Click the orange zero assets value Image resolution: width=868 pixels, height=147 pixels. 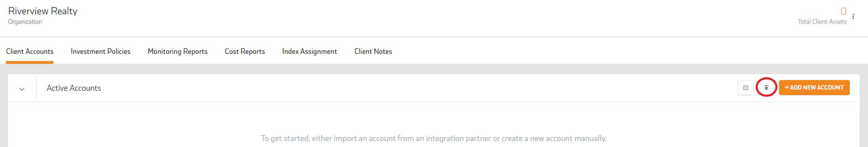click(x=843, y=11)
